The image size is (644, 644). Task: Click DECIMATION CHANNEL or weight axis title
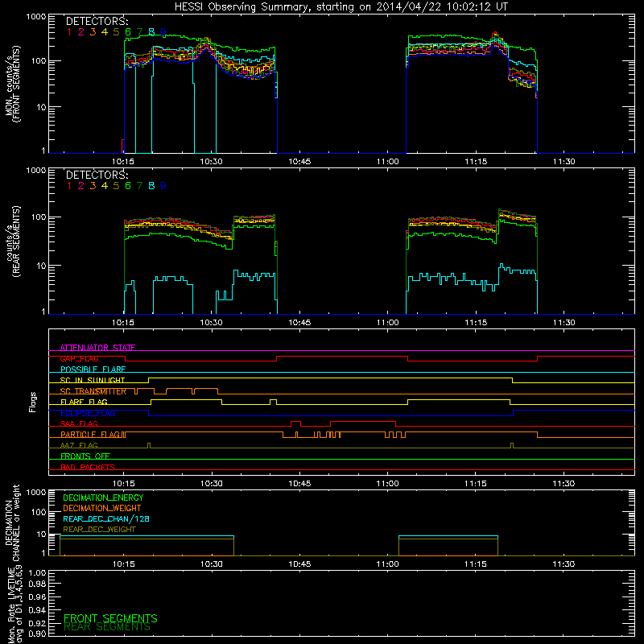(x=12, y=522)
